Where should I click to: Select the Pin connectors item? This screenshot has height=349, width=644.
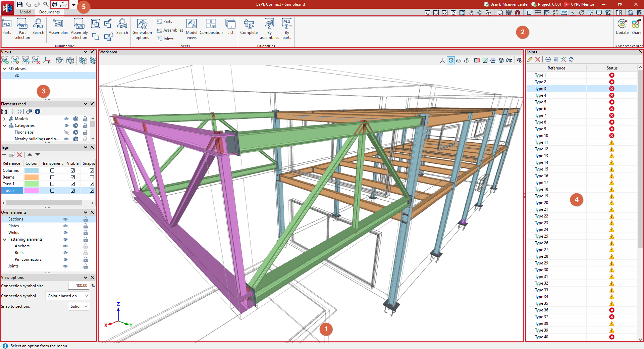[28, 259]
